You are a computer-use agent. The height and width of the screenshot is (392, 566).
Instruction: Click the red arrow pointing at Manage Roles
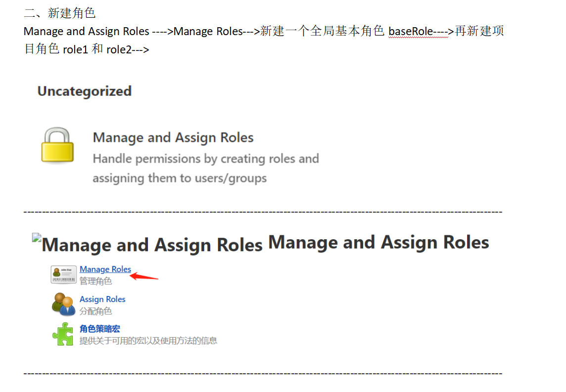pyautogui.click(x=144, y=276)
